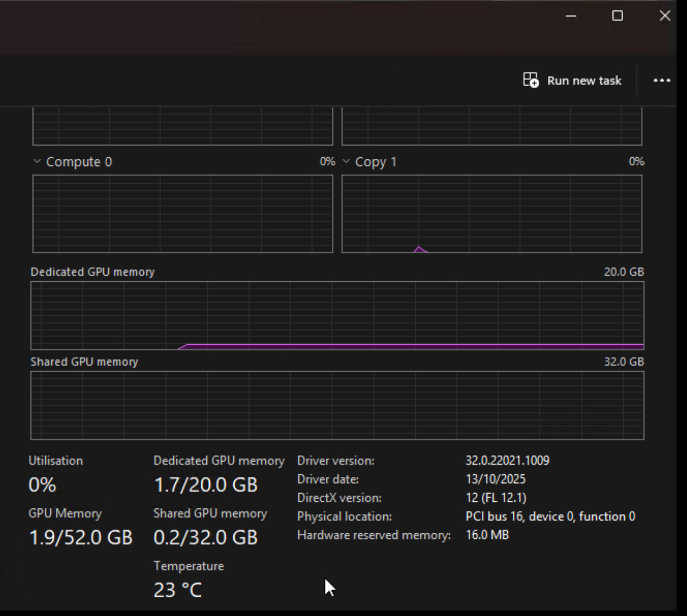
Task: Select the 'GPU Memory' label
Action: pos(65,513)
